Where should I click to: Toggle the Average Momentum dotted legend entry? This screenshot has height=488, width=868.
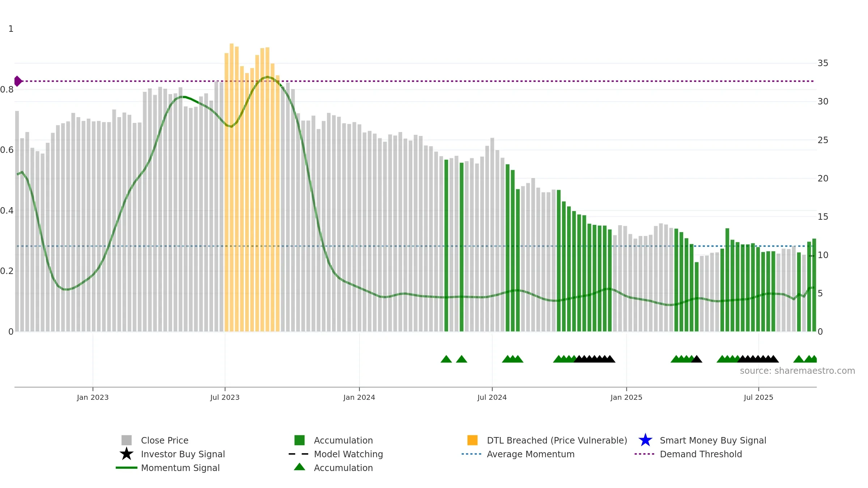click(x=518, y=454)
